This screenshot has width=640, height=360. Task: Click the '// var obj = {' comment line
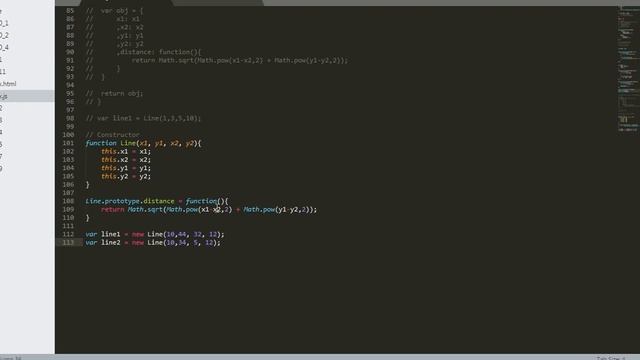(x=114, y=11)
